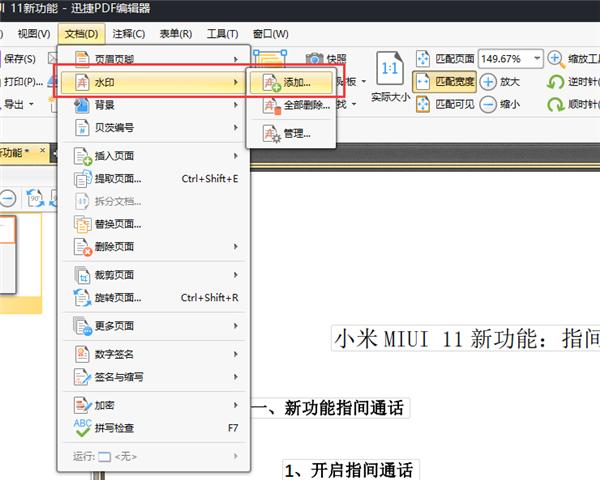Viewport: 600px width, 480px height.
Task: Open the 背景 menu entry
Action: tap(154, 104)
